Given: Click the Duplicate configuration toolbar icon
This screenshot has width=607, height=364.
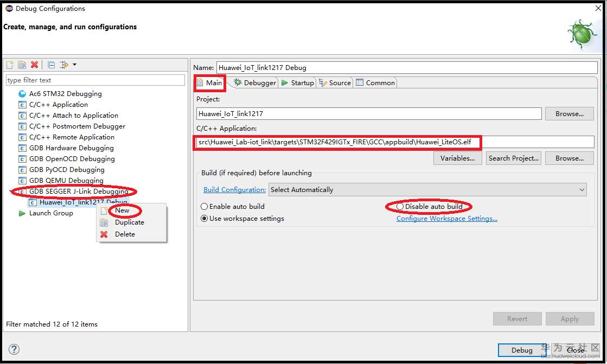Looking at the screenshot, I should click(22, 65).
